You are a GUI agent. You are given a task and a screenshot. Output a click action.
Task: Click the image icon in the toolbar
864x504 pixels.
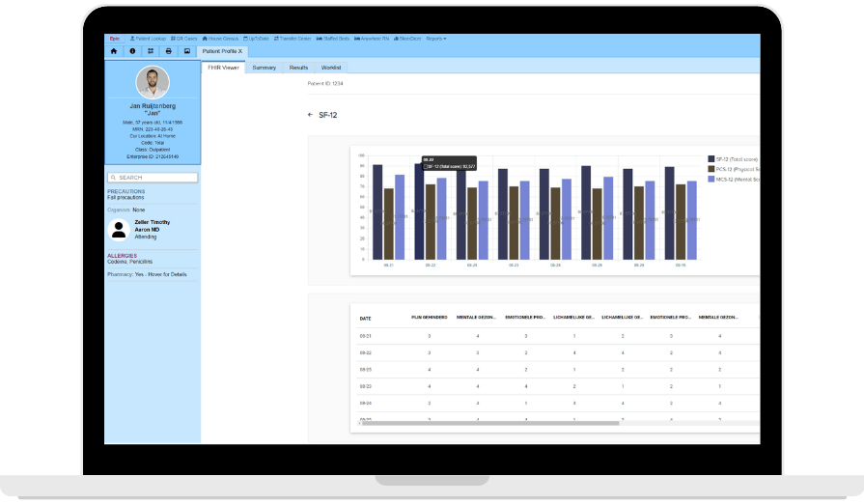coord(187,50)
